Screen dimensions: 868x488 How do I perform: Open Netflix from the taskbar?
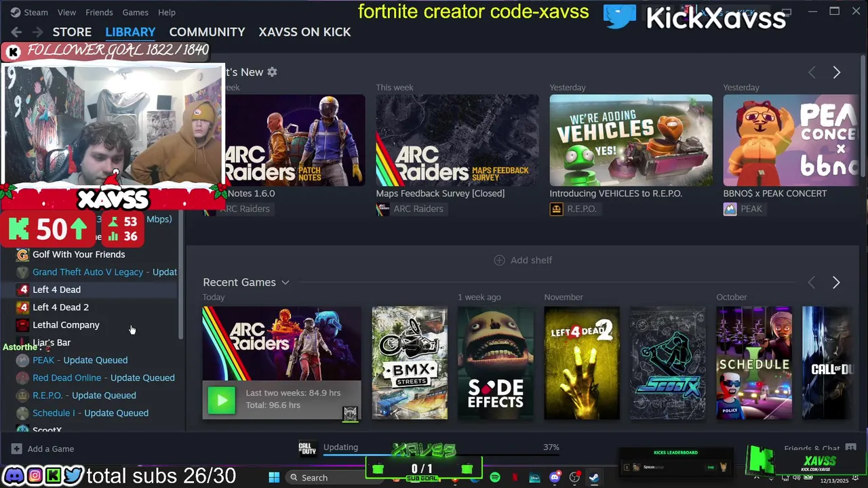tap(515, 477)
